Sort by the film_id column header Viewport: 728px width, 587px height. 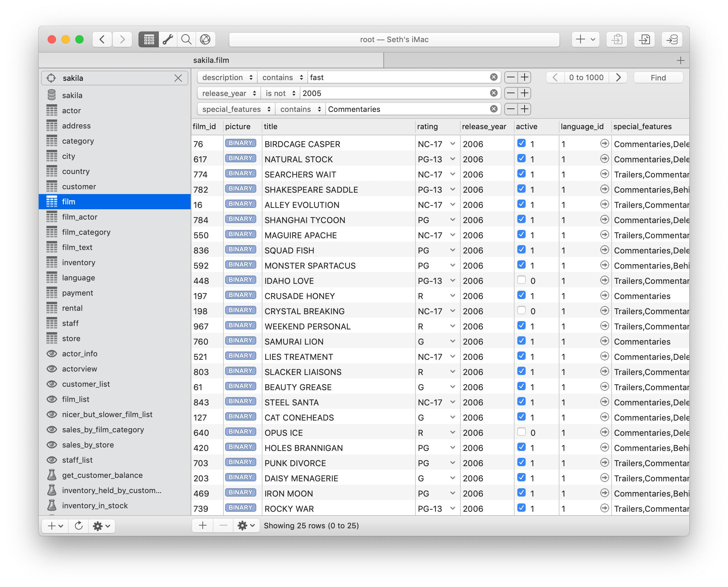tap(207, 127)
